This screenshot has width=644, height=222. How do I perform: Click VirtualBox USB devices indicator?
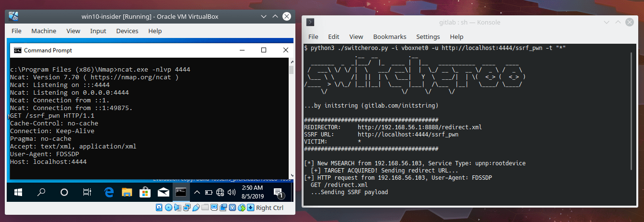[196, 208]
